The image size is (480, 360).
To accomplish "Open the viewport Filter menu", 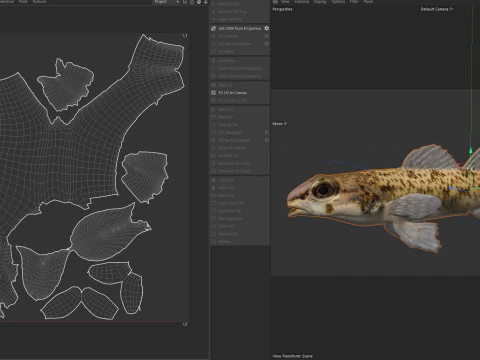I will click(354, 2).
